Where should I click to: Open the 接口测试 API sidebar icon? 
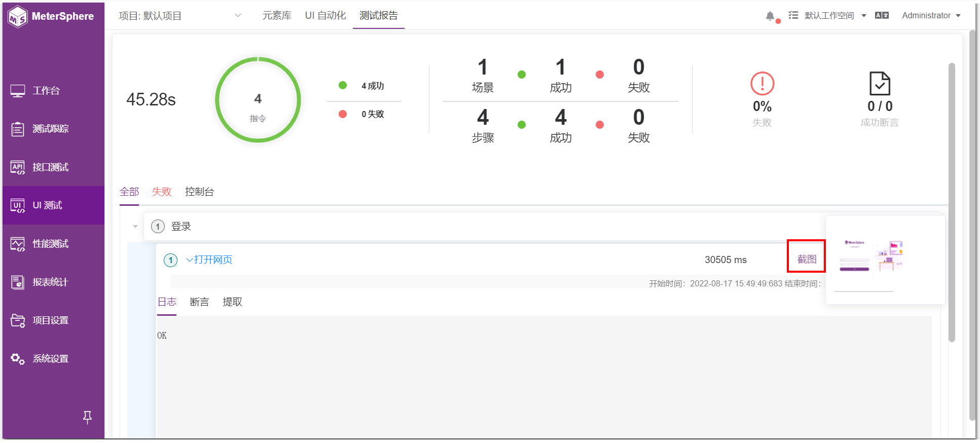point(18,167)
